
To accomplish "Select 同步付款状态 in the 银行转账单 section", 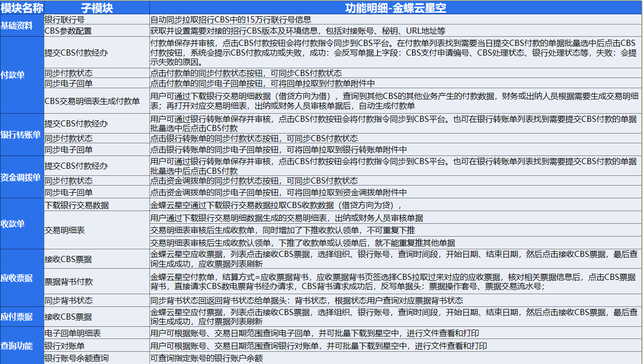I will click(x=97, y=138).
